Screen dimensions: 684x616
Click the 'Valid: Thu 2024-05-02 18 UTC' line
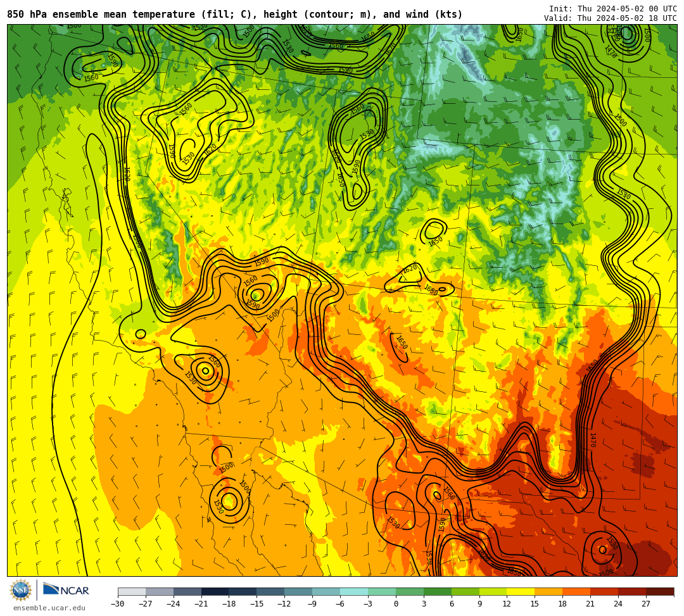click(x=611, y=18)
